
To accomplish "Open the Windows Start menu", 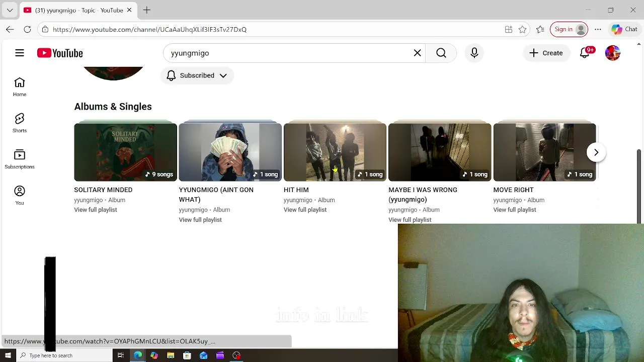I will tap(8, 355).
